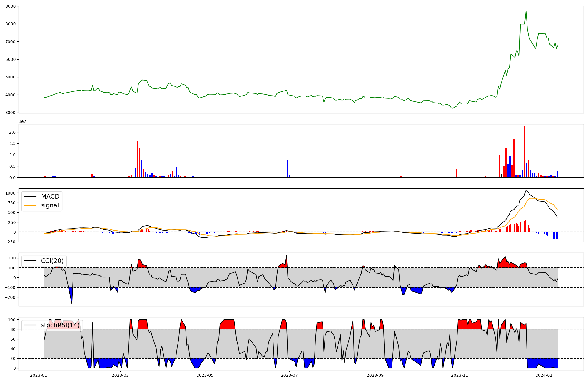588x382 pixels.
Task: Click the CCI(20) legend label
Action: point(52,261)
